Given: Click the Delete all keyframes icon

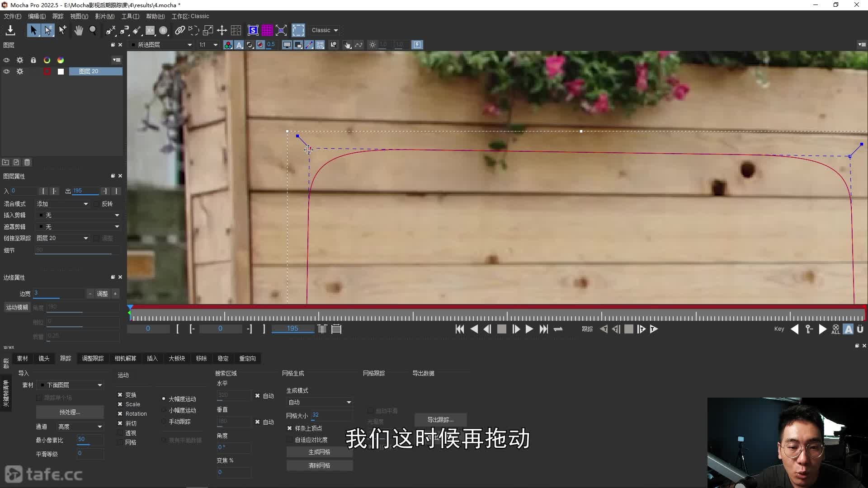Looking at the screenshot, I should [835, 329].
